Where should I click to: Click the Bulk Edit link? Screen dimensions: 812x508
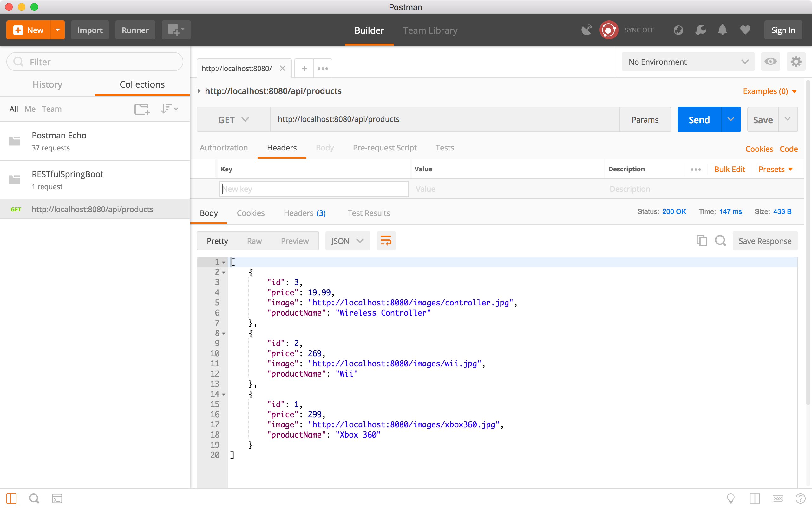click(730, 169)
